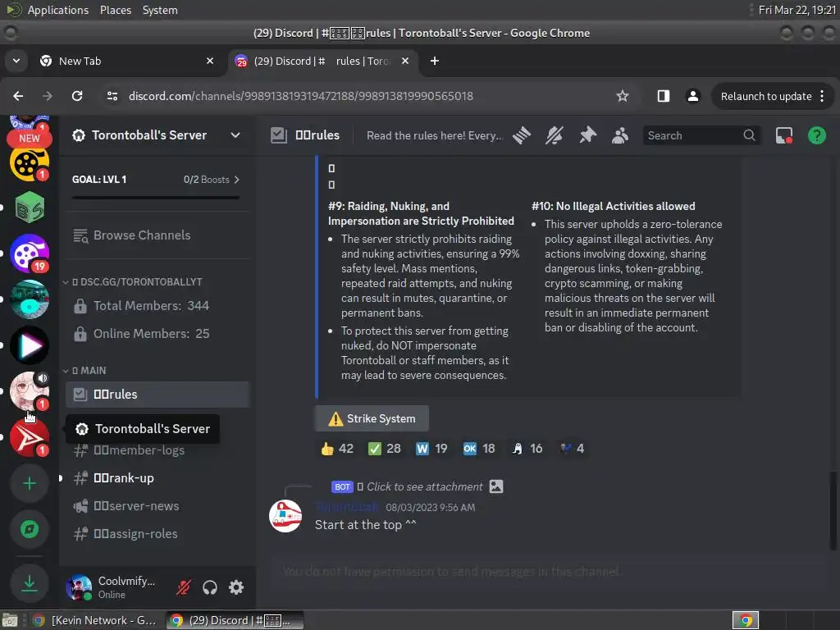Open the Applications menu

coord(58,10)
